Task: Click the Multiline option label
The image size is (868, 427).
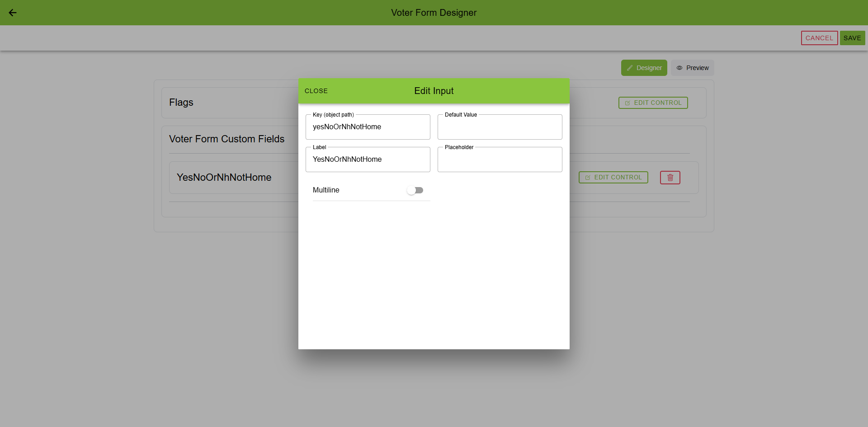Action: (x=326, y=190)
